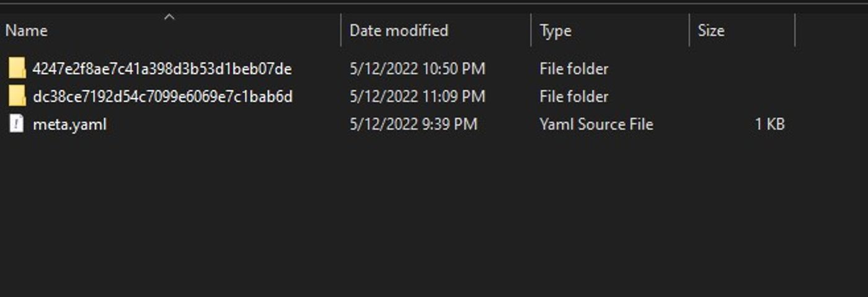The height and width of the screenshot is (297, 868).
Task: Click the 10:50 PM modified date entry
Action: pyautogui.click(x=417, y=68)
